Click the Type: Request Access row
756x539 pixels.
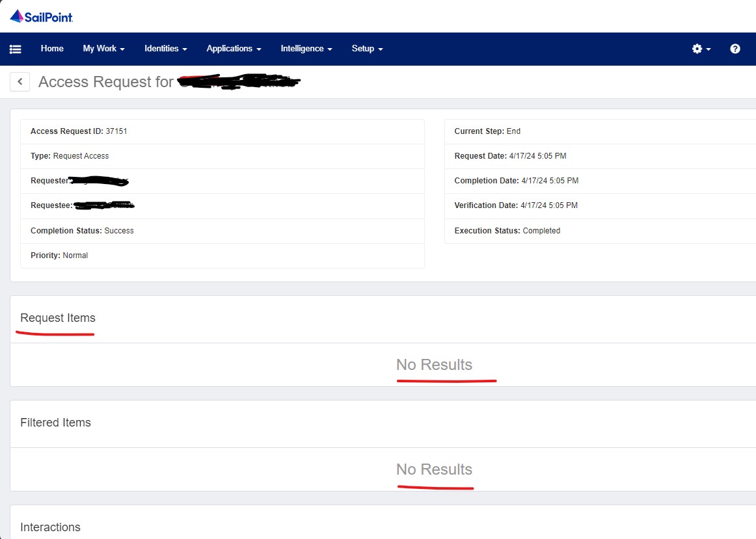[223, 156]
